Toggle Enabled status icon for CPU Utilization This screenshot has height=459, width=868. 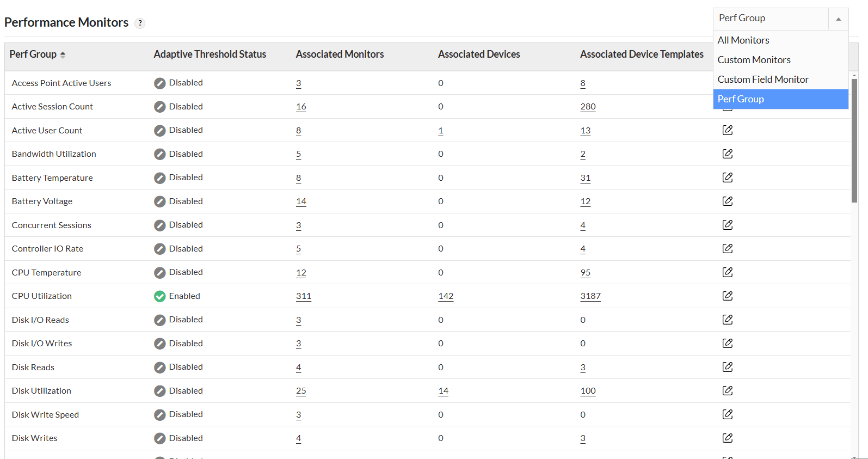click(x=159, y=296)
